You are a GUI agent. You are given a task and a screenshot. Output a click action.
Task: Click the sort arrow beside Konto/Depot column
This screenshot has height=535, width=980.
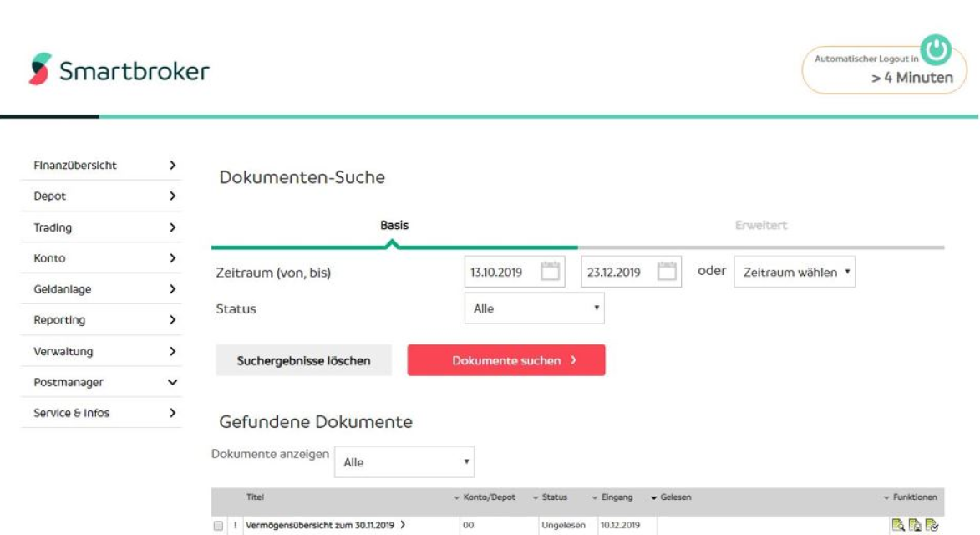click(456, 498)
